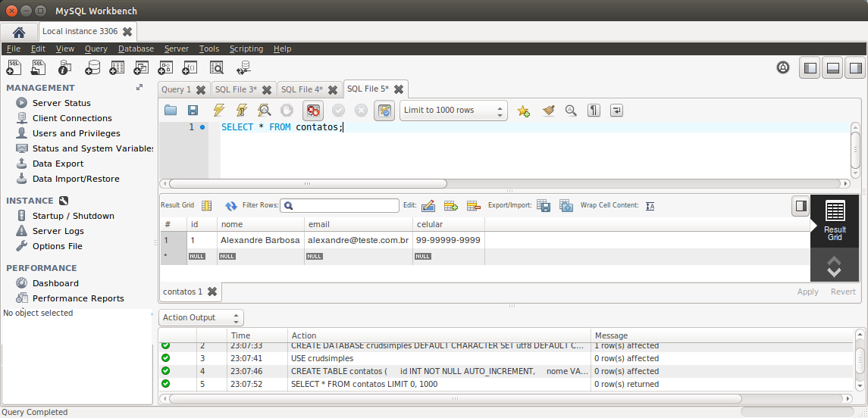
Task: Click the Filter Rows search field
Action: (340, 205)
